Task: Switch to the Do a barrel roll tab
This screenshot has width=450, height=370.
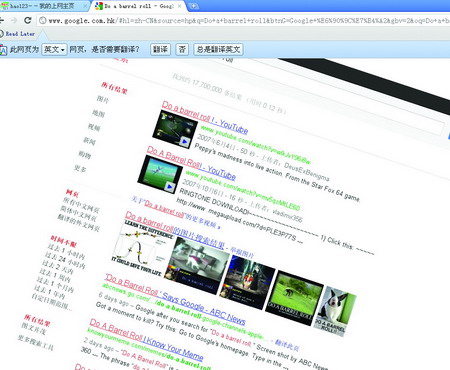Action: click(x=135, y=6)
